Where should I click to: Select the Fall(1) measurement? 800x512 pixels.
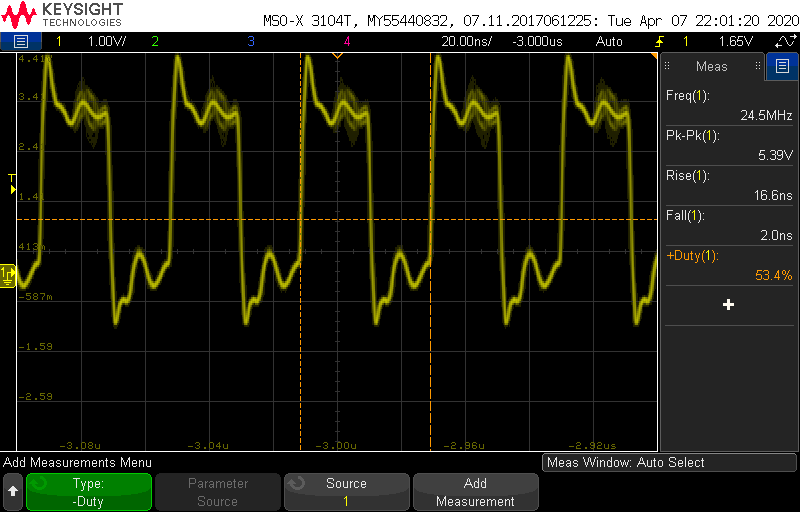coord(730,225)
